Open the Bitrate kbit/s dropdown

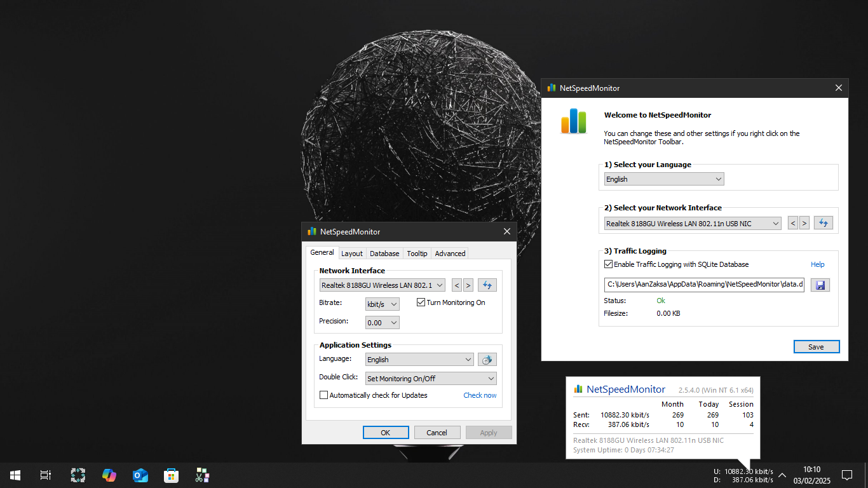(383, 304)
